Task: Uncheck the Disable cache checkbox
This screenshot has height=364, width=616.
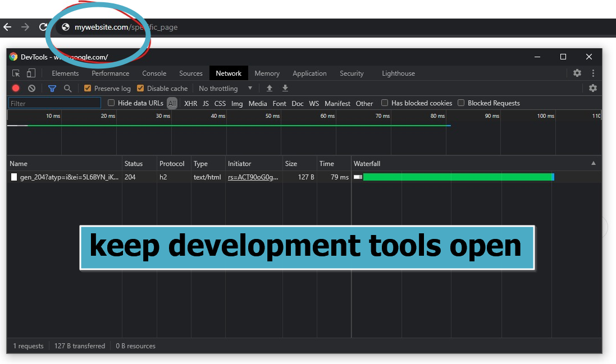Action: click(140, 88)
